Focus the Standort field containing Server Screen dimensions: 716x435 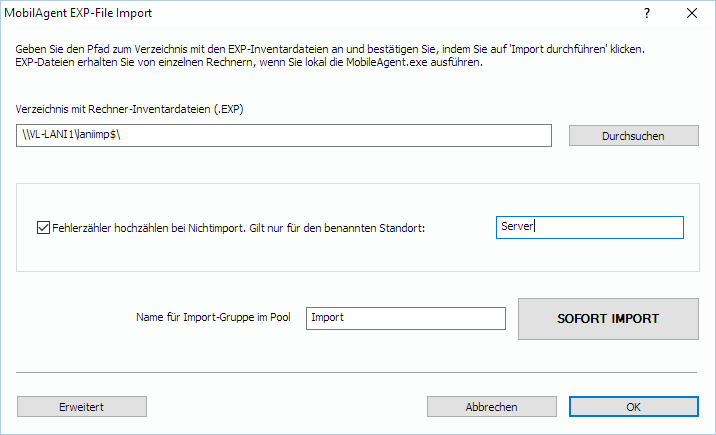point(590,227)
